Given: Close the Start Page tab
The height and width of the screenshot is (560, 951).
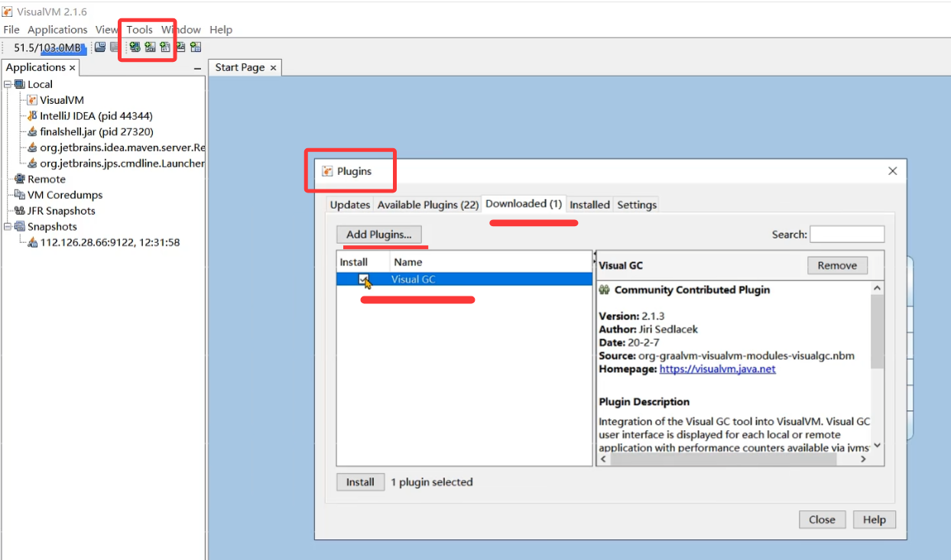Looking at the screenshot, I should [x=273, y=68].
